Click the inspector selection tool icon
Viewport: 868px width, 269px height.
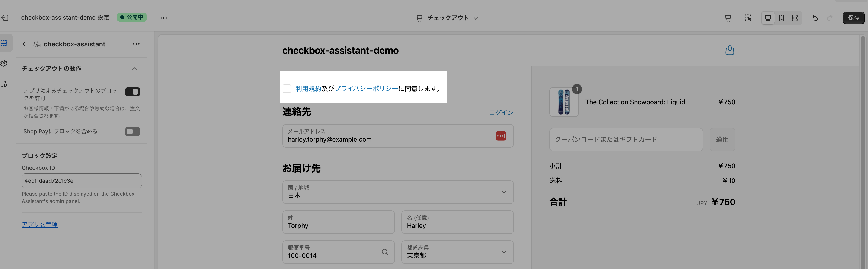pos(747,18)
